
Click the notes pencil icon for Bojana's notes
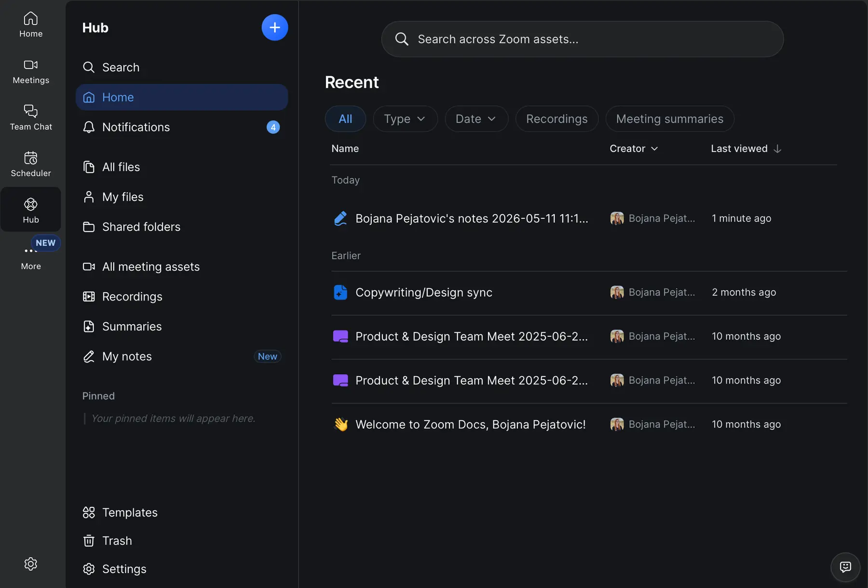click(340, 219)
